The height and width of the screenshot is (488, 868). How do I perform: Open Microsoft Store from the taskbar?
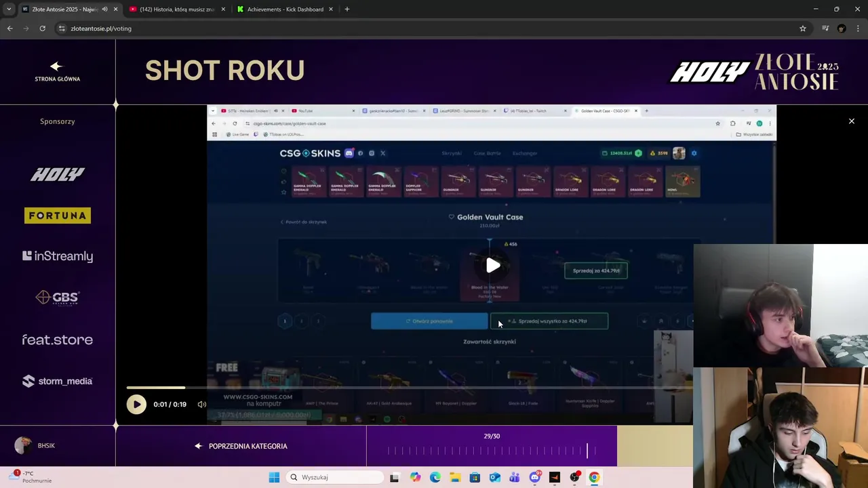475,477
